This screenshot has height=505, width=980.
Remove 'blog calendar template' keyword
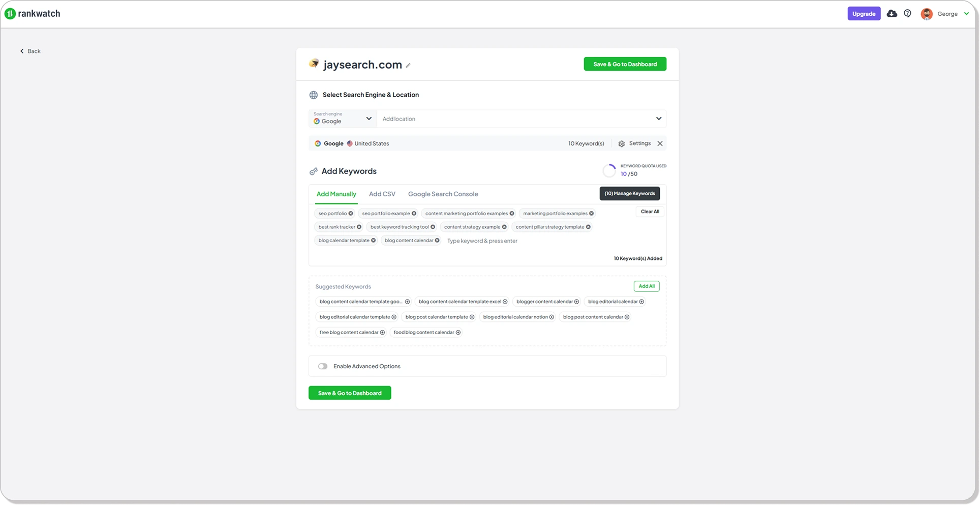(373, 241)
